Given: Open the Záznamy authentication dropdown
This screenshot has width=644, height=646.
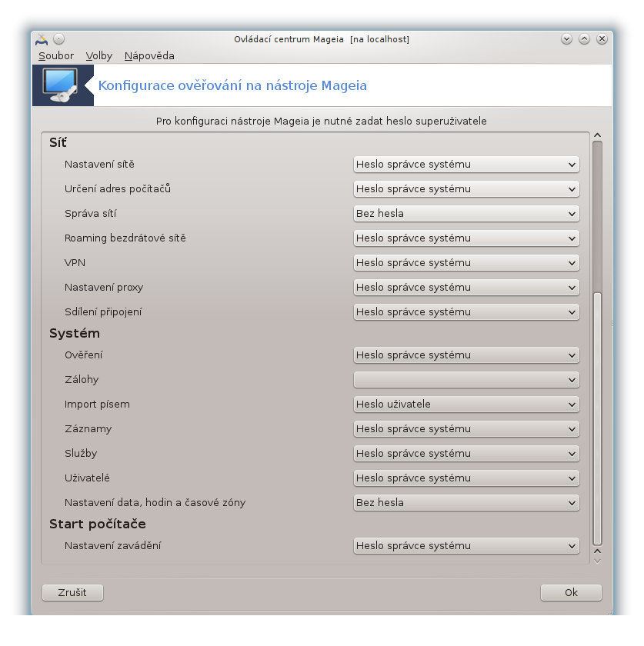Looking at the screenshot, I should point(466,429).
